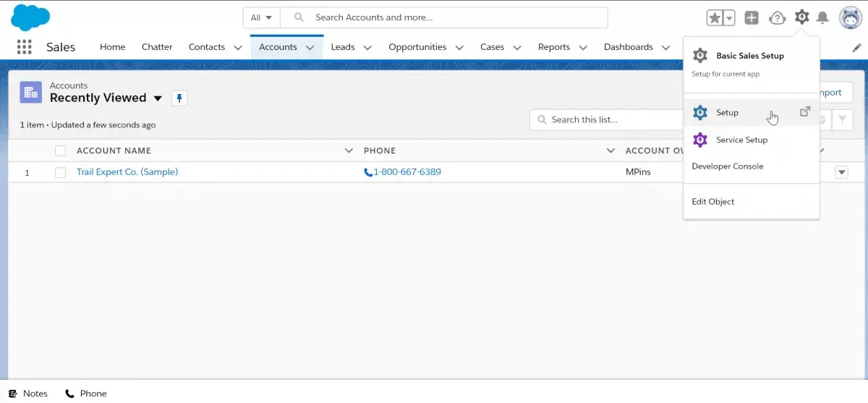Open row actions arrow for Trail Expert

(841, 172)
